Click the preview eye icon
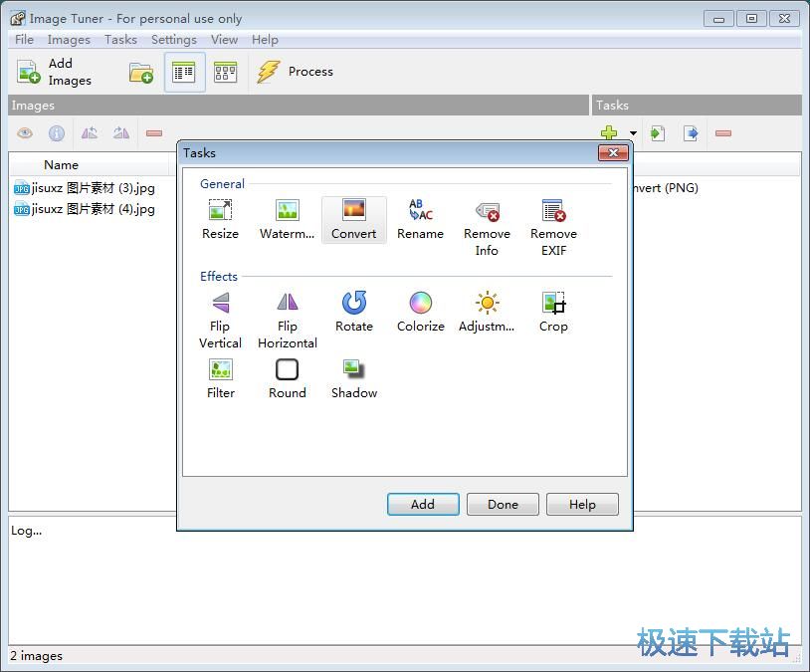Image resolution: width=810 pixels, height=672 pixels. point(25,133)
